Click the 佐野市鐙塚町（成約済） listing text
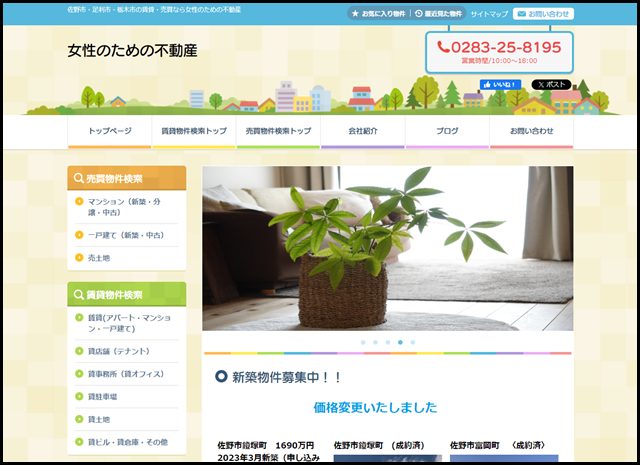640x465 pixels. [379, 445]
